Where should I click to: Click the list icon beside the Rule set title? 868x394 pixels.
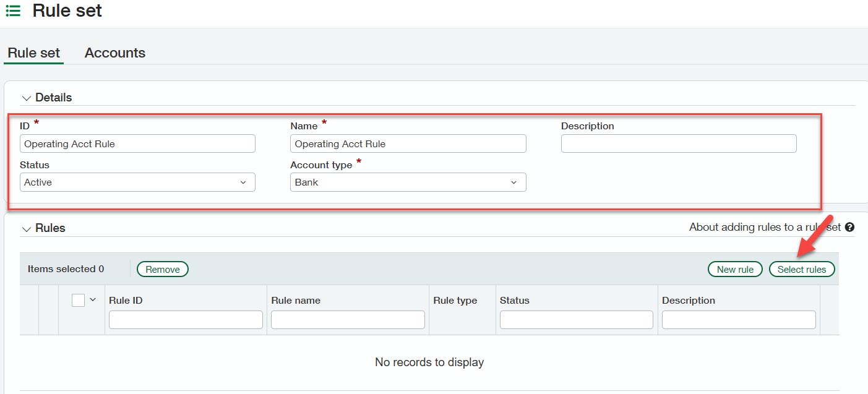(x=12, y=11)
